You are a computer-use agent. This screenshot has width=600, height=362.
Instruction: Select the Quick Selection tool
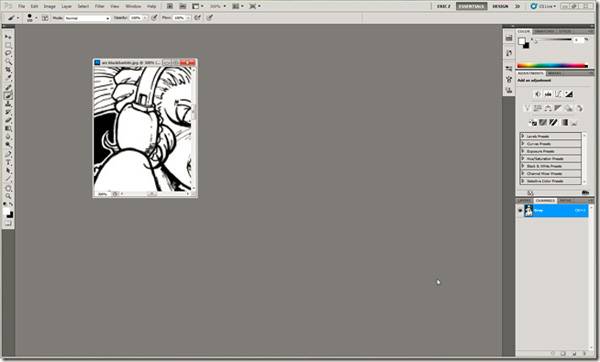(8, 62)
